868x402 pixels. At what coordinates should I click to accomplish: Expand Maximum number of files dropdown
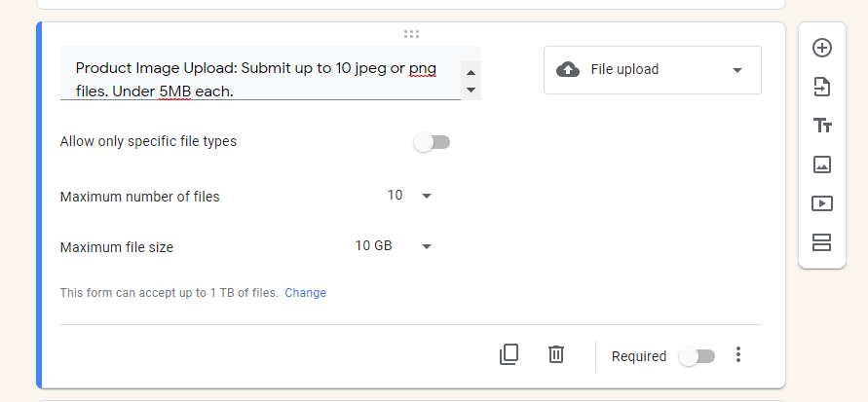pos(409,196)
